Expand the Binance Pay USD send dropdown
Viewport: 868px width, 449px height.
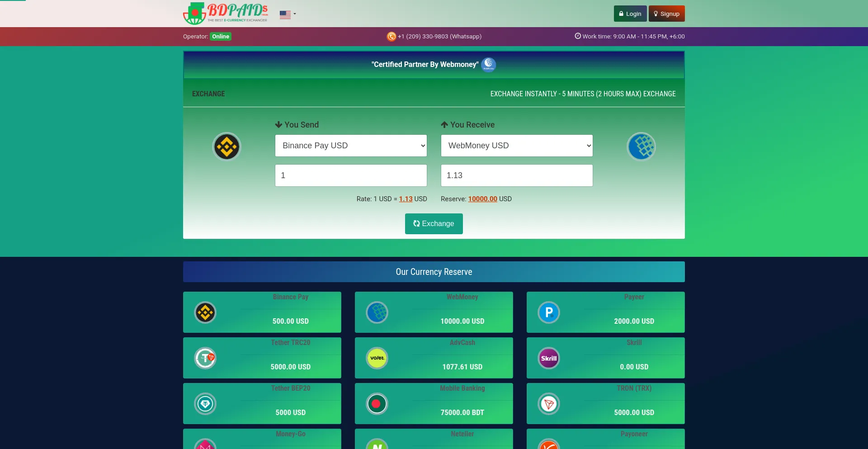[x=351, y=146]
